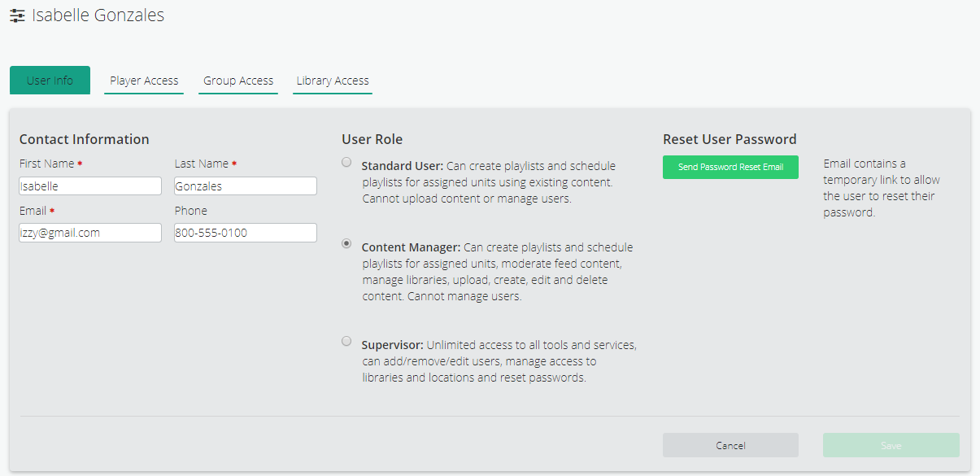
Task: Select the Standard User role
Action: click(x=346, y=162)
